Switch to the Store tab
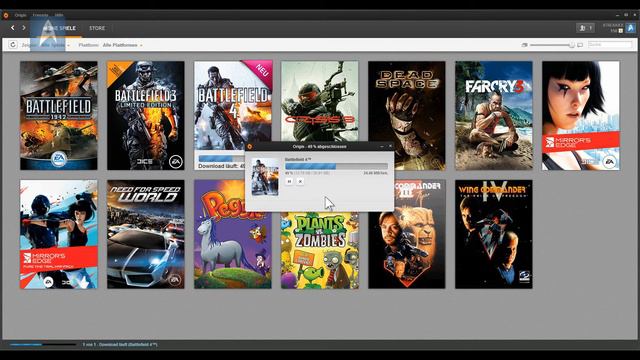This screenshot has width=640, height=360. (97, 28)
